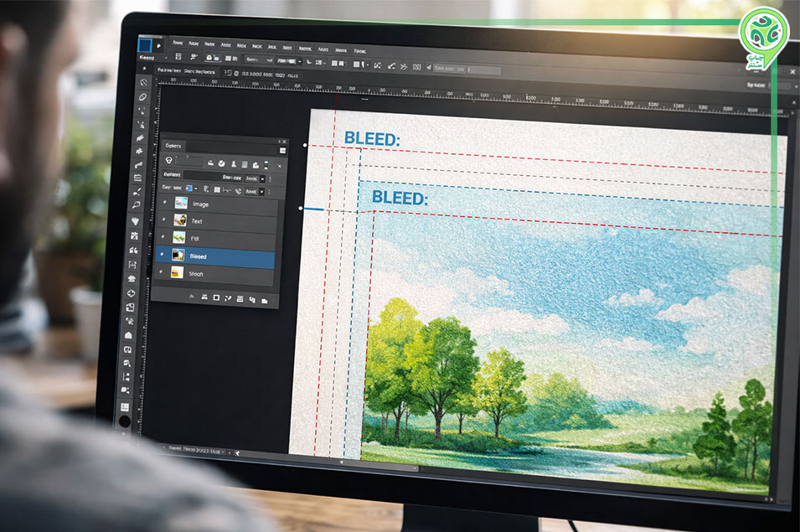Hide the Image layer visibility
Viewport: 800px width, 532px height.
tap(164, 204)
